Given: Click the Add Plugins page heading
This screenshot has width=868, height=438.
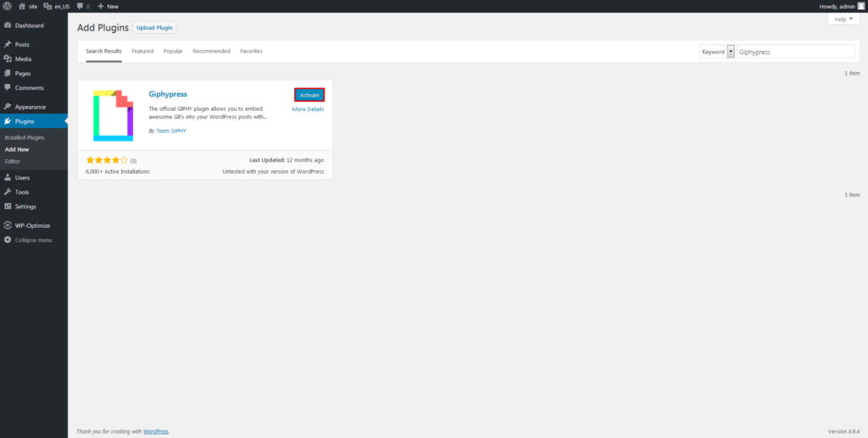Looking at the screenshot, I should pyautogui.click(x=103, y=27).
